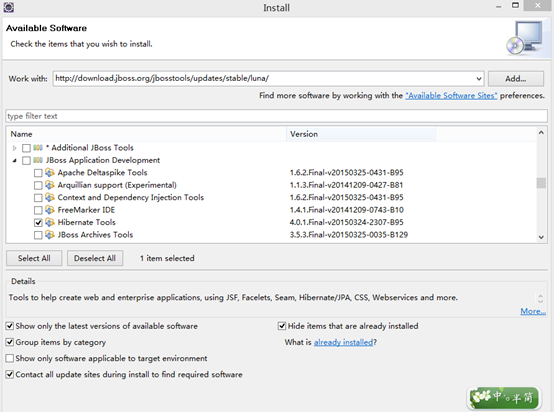The width and height of the screenshot is (554, 412).
Task: Click the Apache Deltaspike Tools feature icon
Action: (x=50, y=172)
